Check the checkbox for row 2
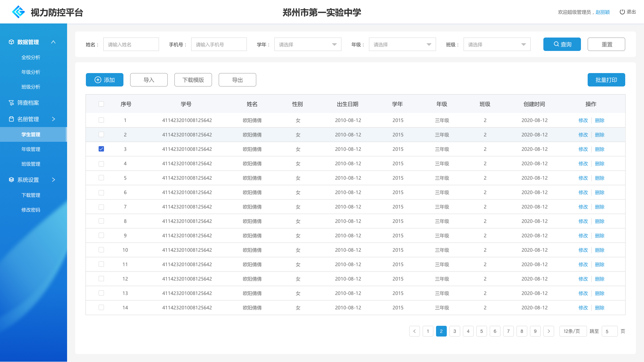The image size is (644, 362). [101, 134]
